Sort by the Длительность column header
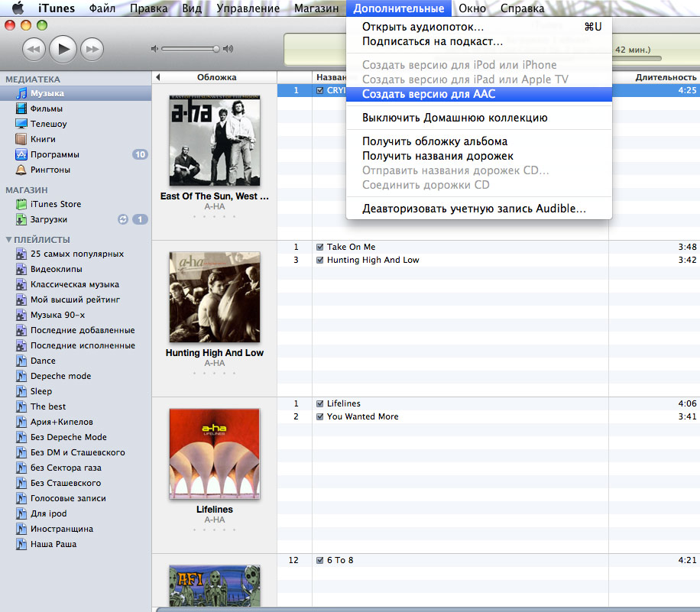 655,77
